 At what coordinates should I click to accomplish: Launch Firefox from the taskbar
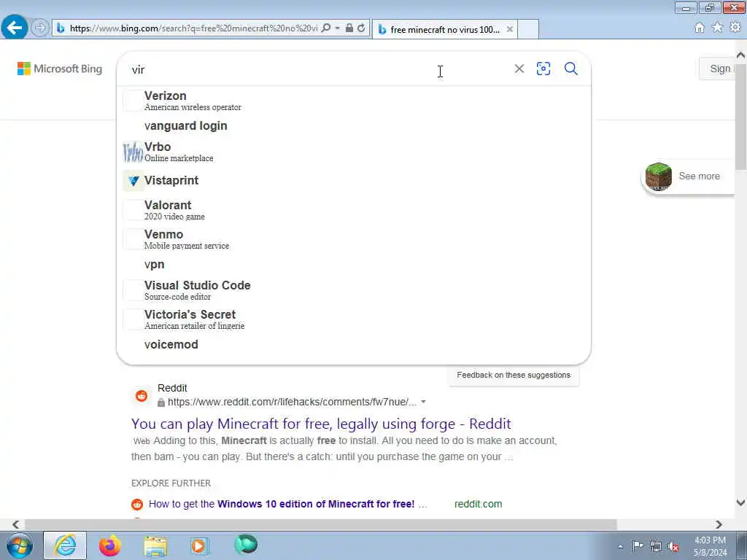pyautogui.click(x=110, y=545)
